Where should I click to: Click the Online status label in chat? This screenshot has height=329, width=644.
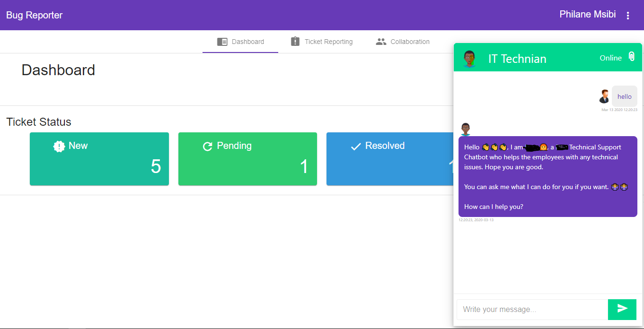(x=610, y=57)
